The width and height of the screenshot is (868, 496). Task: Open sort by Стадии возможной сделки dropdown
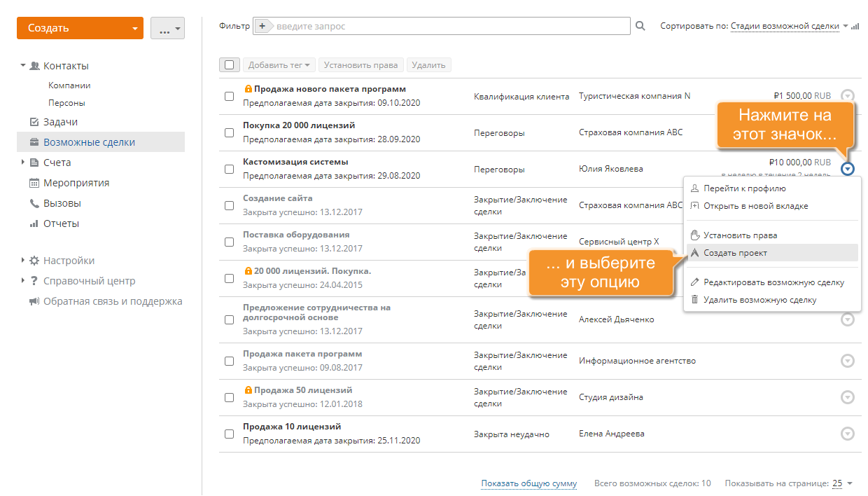785,26
